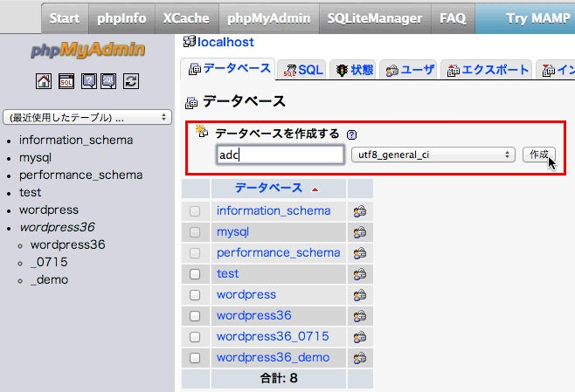Select _demo sub-item in sidebar

click(50, 280)
